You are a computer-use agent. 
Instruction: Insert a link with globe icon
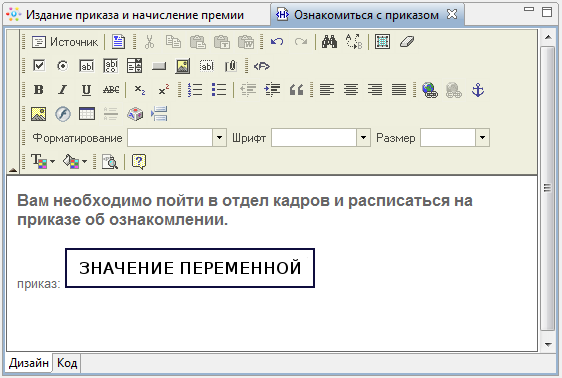(x=430, y=90)
